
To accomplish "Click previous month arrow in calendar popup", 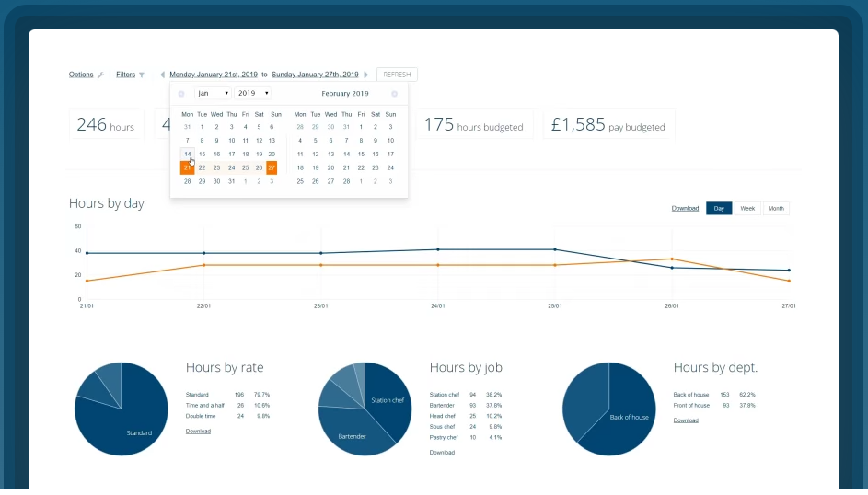I will pos(181,94).
